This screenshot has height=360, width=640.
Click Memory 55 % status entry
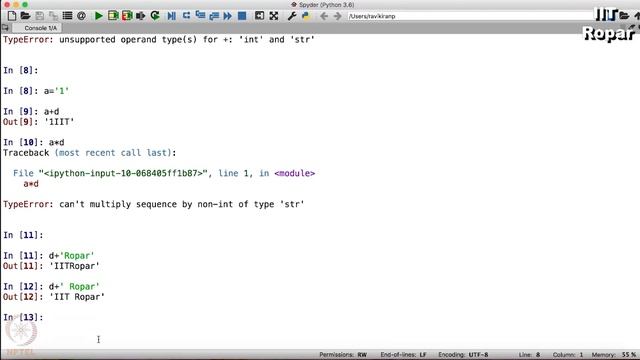(x=614, y=355)
